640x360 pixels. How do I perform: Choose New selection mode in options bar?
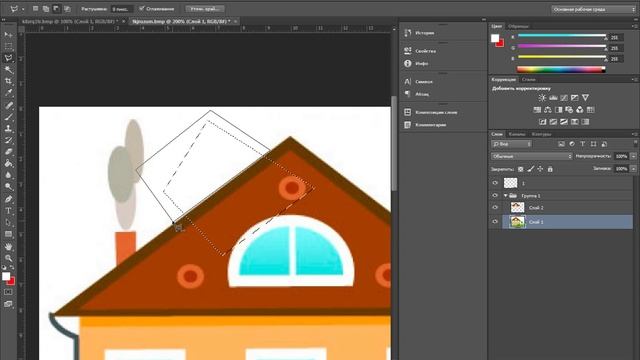click(36, 9)
